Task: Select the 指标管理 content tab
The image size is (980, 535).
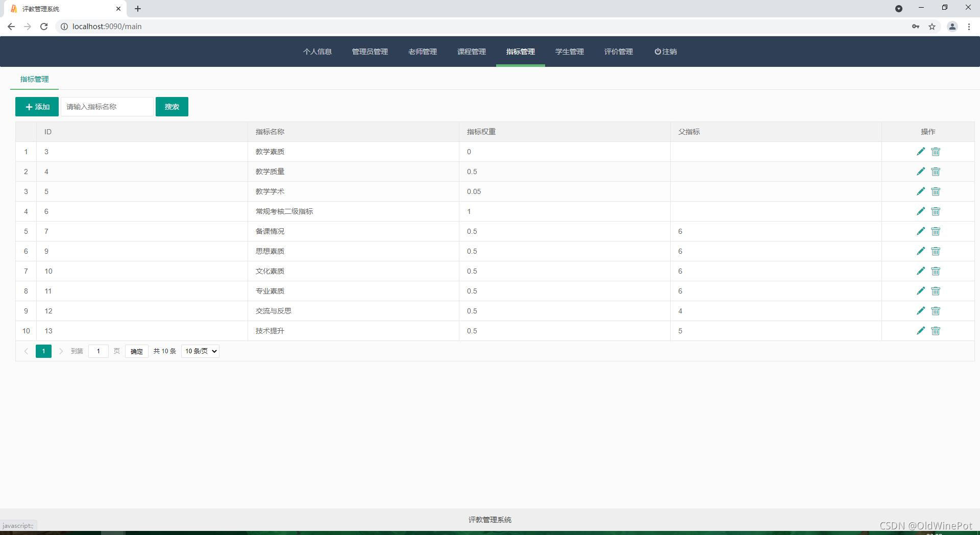Action: pos(34,79)
